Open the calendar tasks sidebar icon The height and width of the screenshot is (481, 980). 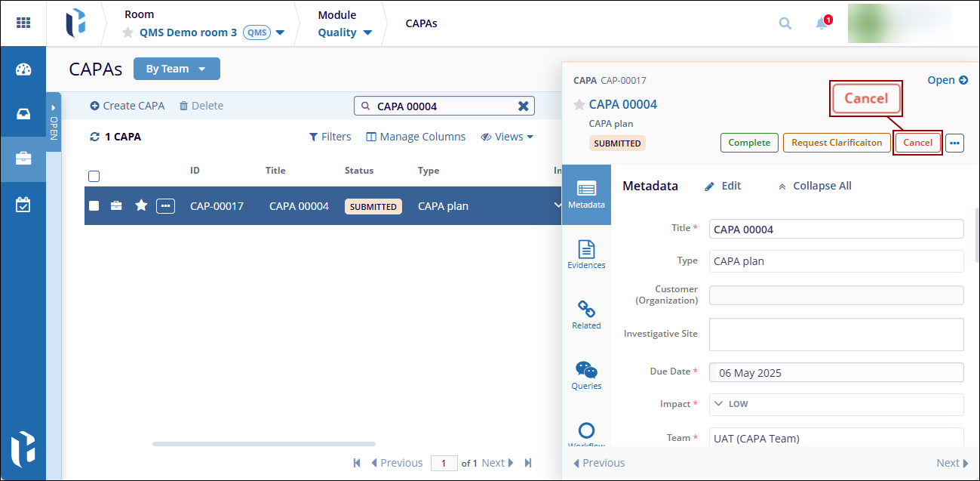click(x=23, y=204)
